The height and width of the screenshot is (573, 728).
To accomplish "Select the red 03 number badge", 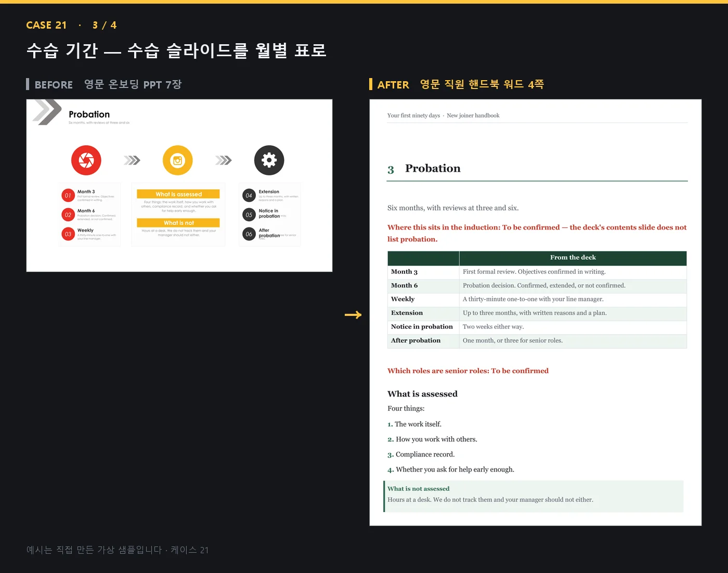I will (68, 234).
